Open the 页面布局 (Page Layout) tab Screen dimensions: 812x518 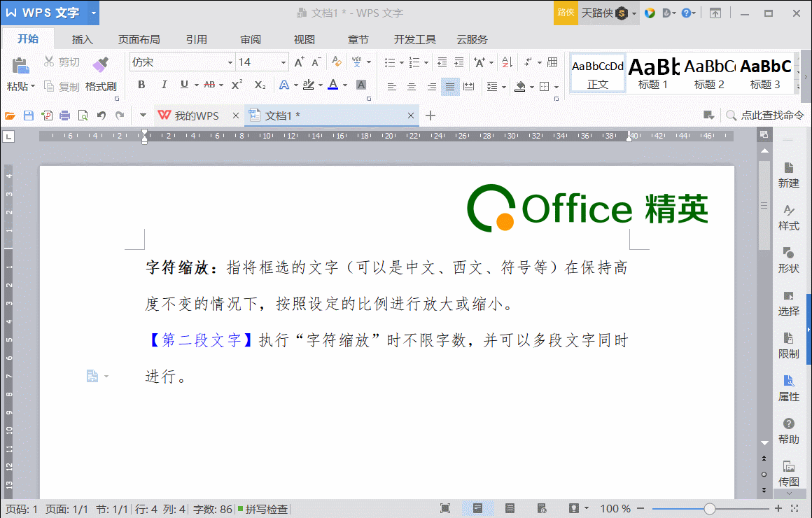pos(139,39)
